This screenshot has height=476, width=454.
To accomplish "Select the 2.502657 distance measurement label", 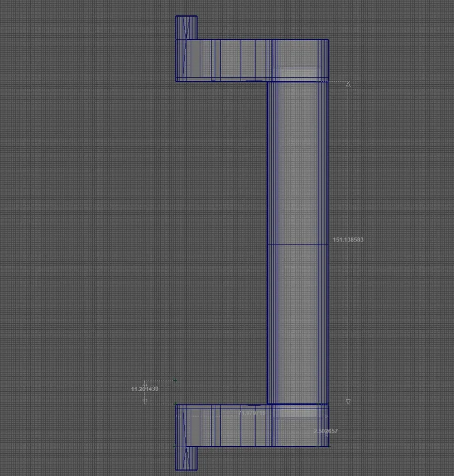I will pos(326,431).
